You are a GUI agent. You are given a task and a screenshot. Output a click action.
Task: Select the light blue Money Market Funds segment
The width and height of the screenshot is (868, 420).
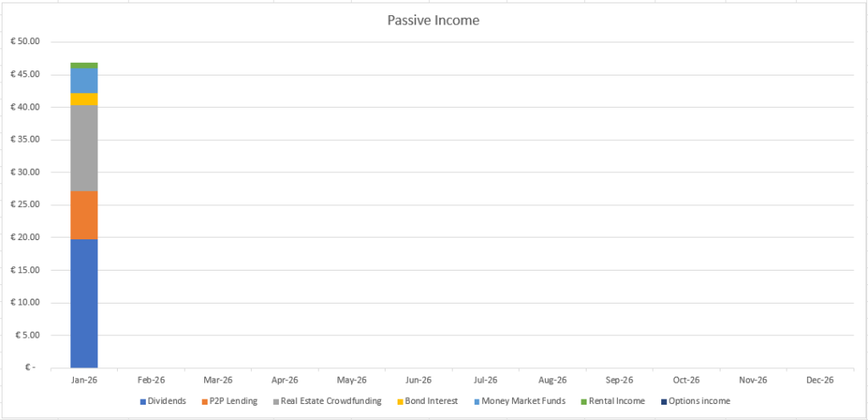click(84, 80)
